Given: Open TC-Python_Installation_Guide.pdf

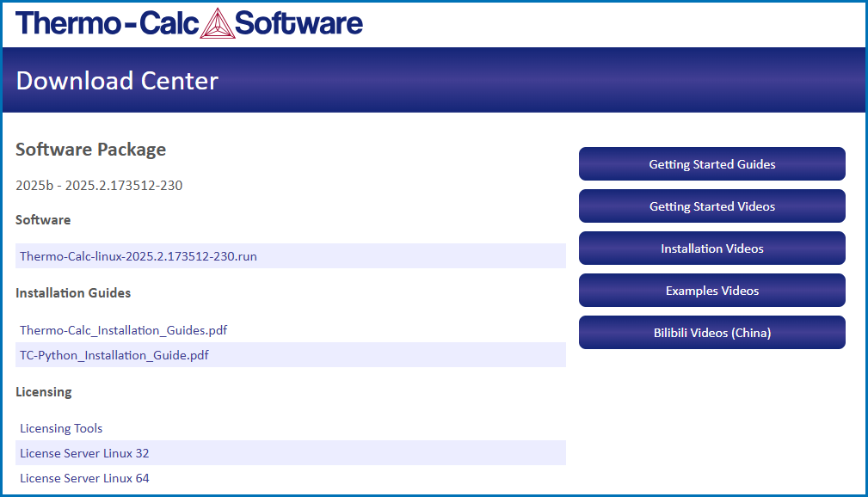Looking at the screenshot, I should pos(114,355).
